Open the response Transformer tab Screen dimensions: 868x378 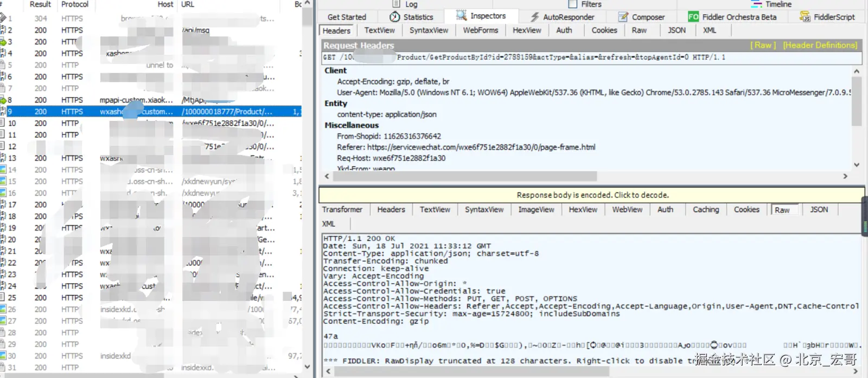[x=342, y=209]
